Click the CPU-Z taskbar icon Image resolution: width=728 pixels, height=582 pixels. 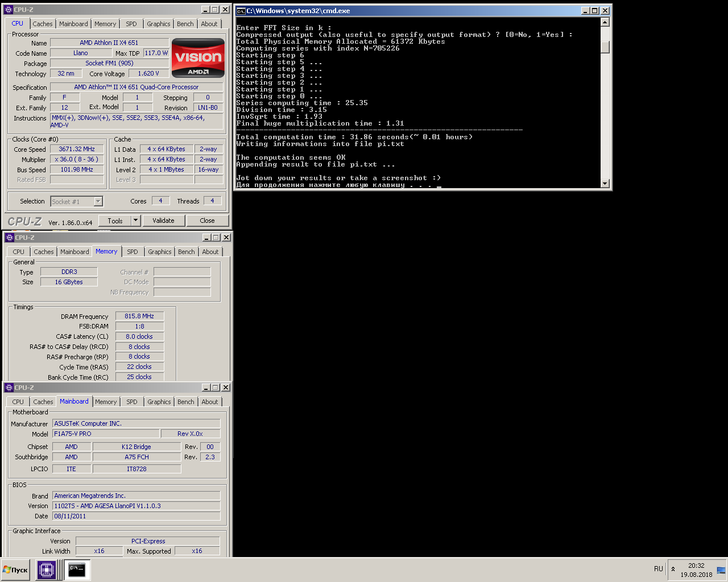46,569
